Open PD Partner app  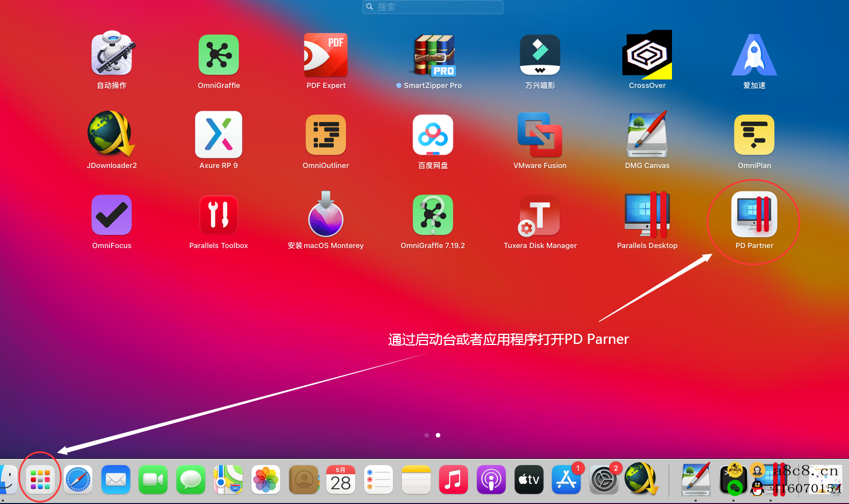(754, 214)
